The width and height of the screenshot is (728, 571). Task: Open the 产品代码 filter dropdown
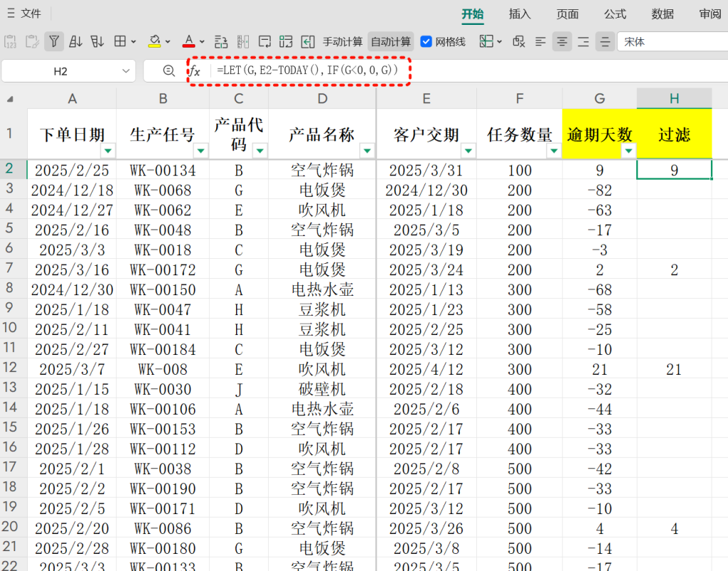[x=260, y=151]
